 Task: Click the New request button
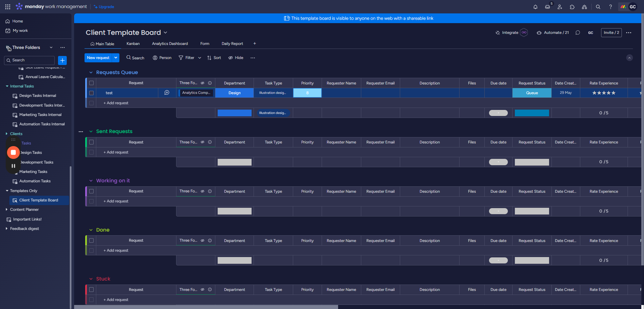pos(98,58)
